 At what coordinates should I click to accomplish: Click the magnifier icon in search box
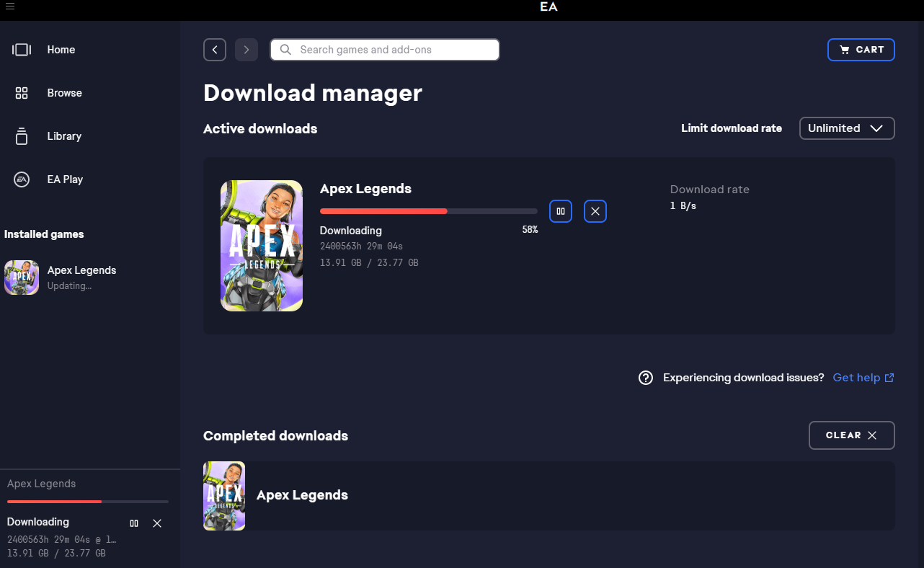[285, 50]
